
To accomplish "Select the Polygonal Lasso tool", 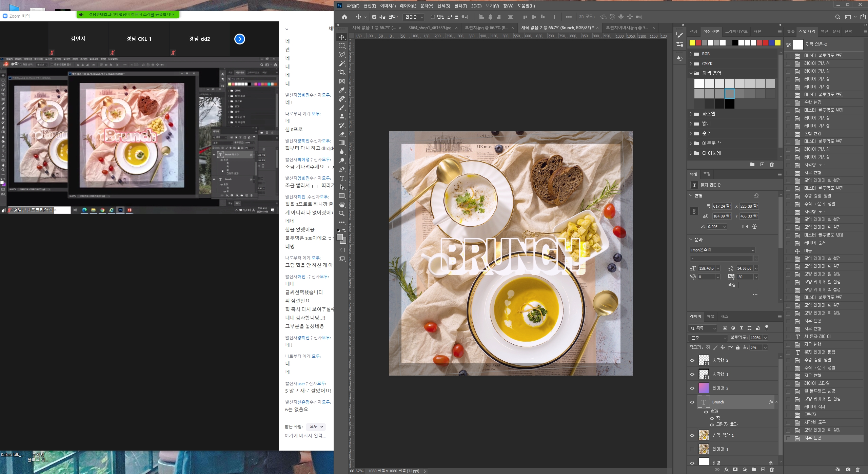I will [342, 55].
